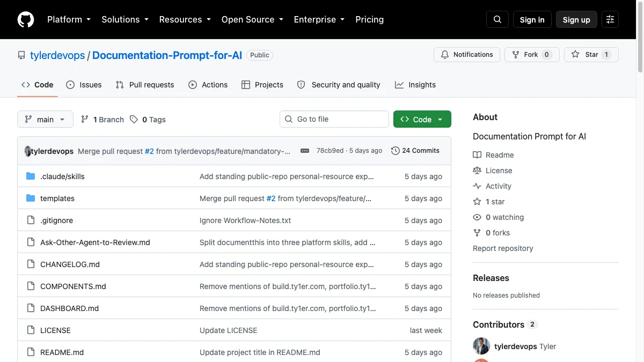Viewport: 644px width, 362px height.
Task: Open the appearance settings sliders icon
Action: pyautogui.click(x=610, y=20)
